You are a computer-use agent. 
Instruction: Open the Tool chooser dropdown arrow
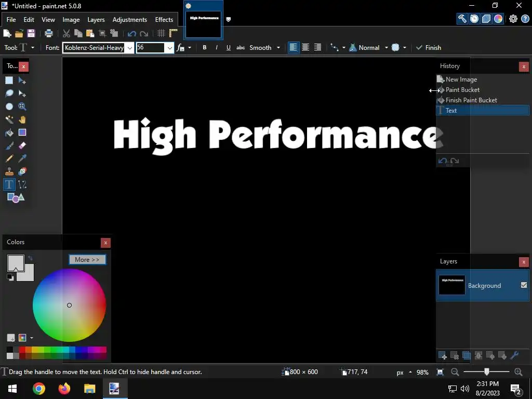[x=33, y=47]
